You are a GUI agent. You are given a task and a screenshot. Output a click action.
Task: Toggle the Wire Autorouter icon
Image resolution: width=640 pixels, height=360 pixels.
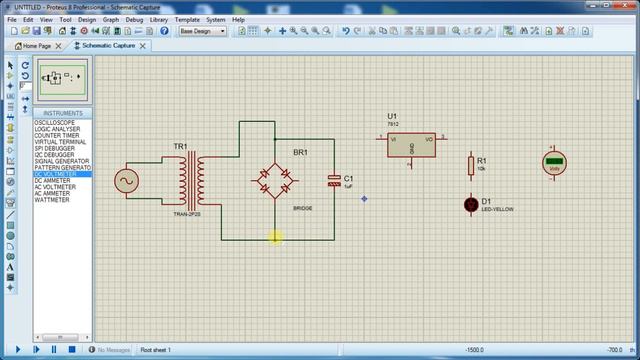508,31
